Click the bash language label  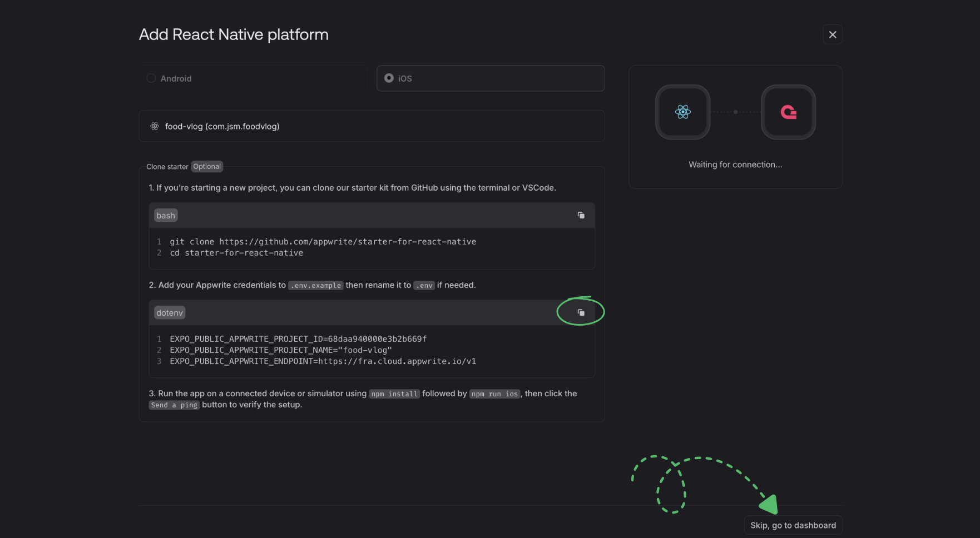pos(166,216)
